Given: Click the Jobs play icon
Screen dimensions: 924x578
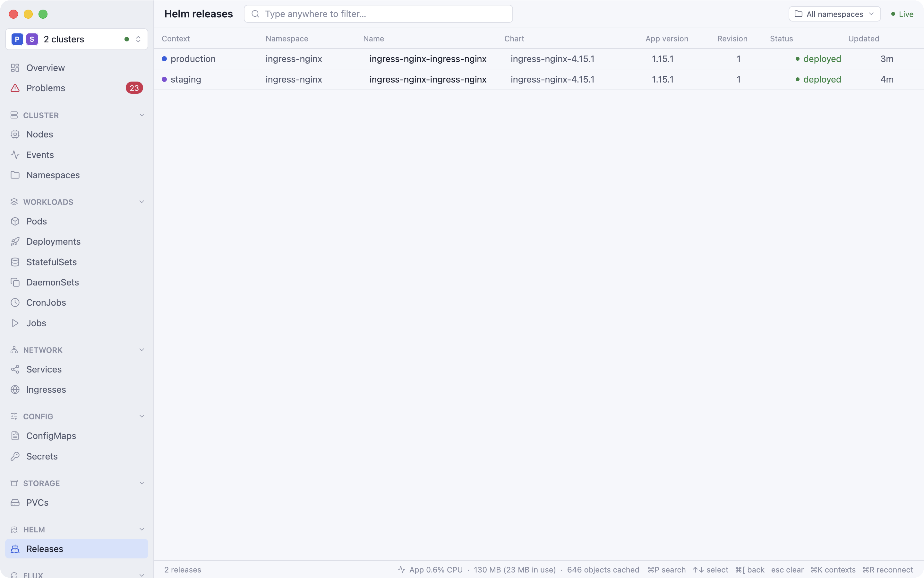Looking at the screenshot, I should click(x=15, y=323).
